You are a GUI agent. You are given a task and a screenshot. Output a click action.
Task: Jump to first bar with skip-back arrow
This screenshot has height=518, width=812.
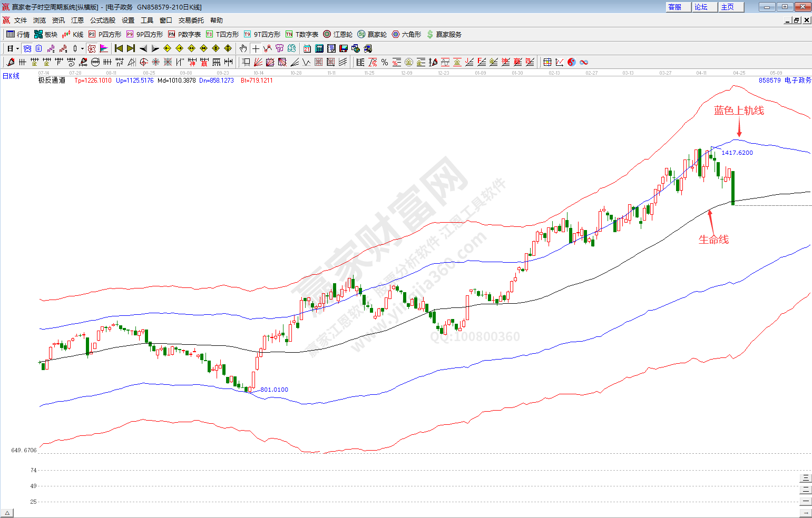pos(119,48)
